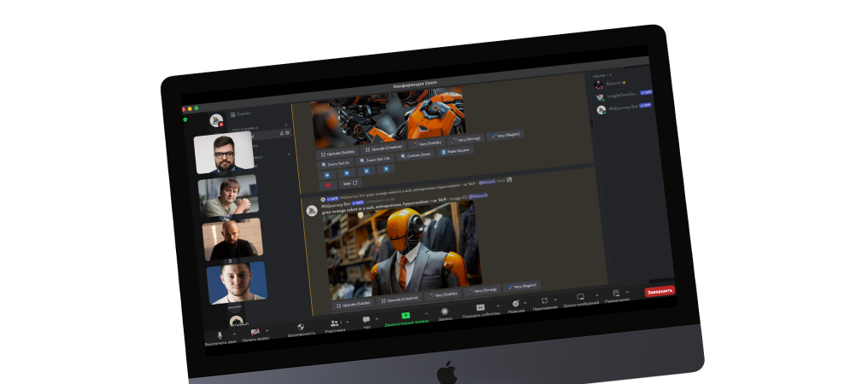Click the green Share Screen icon
This screenshot has height=384, width=868.
click(x=405, y=317)
